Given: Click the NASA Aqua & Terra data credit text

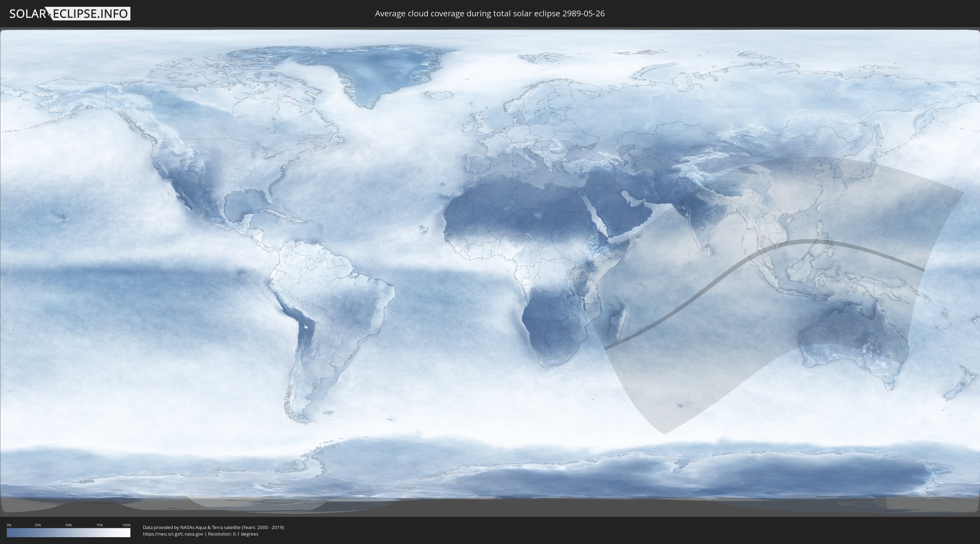Looking at the screenshot, I should (x=213, y=527).
